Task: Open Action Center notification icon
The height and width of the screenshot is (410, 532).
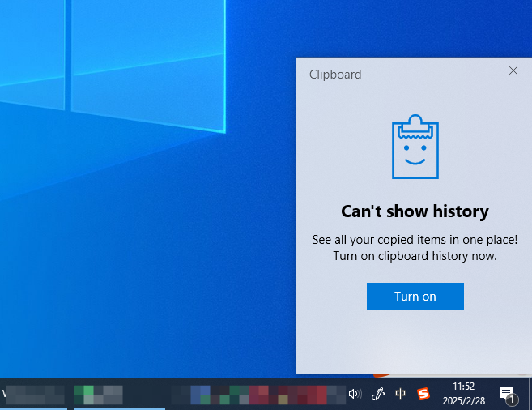Action: tap(506, 394)
